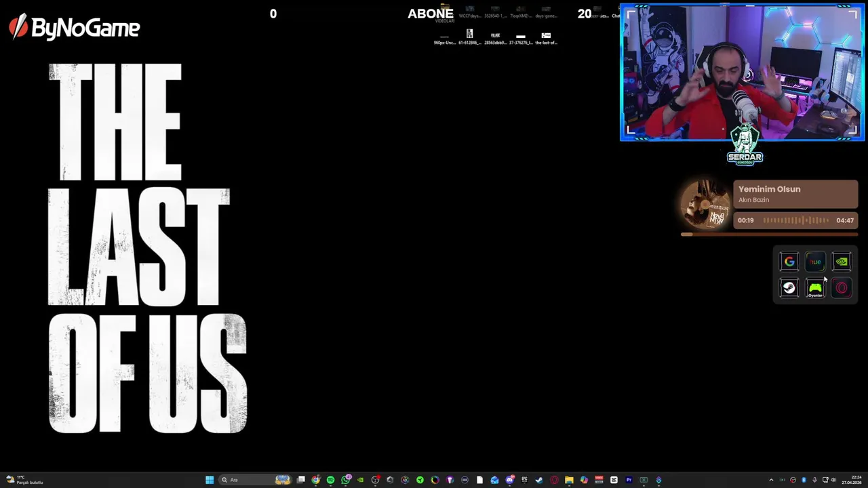This screenshot has width=868, height=488.
Task: Click the microphone icon in the system tray
Action: (814, 480)
